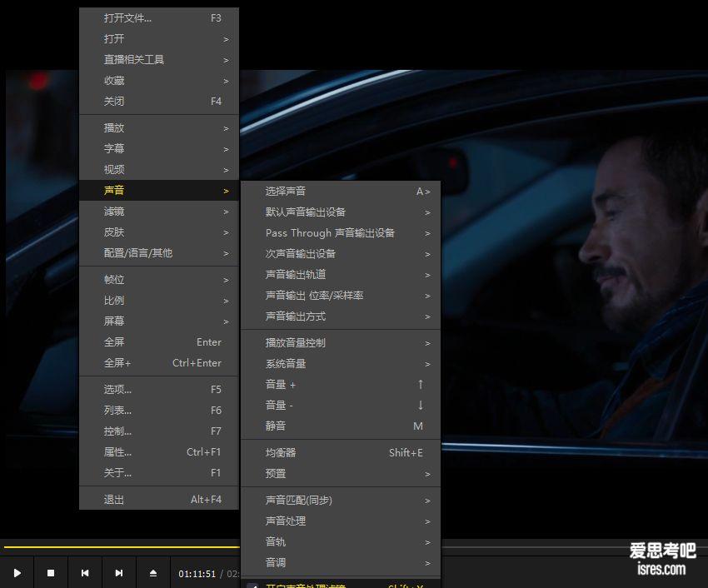708x588 pixels.
Task: Open the 屏幕 screen submenu
Action: tap(159, 321)
